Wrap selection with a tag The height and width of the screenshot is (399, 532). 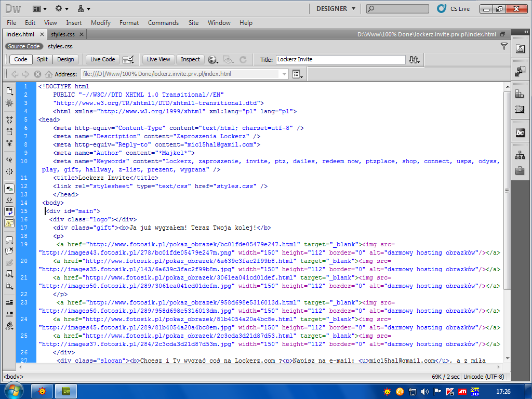point(9,262)
